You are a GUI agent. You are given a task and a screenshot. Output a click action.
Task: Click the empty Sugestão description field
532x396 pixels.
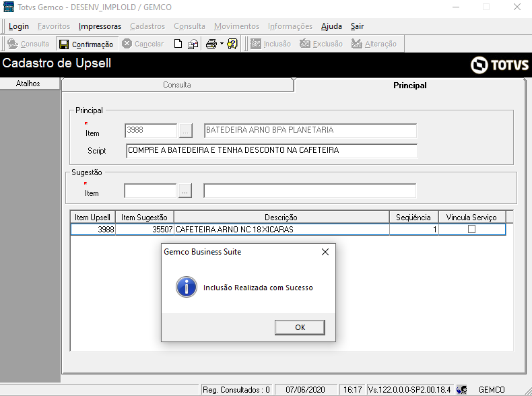click(x=310, y=191)
